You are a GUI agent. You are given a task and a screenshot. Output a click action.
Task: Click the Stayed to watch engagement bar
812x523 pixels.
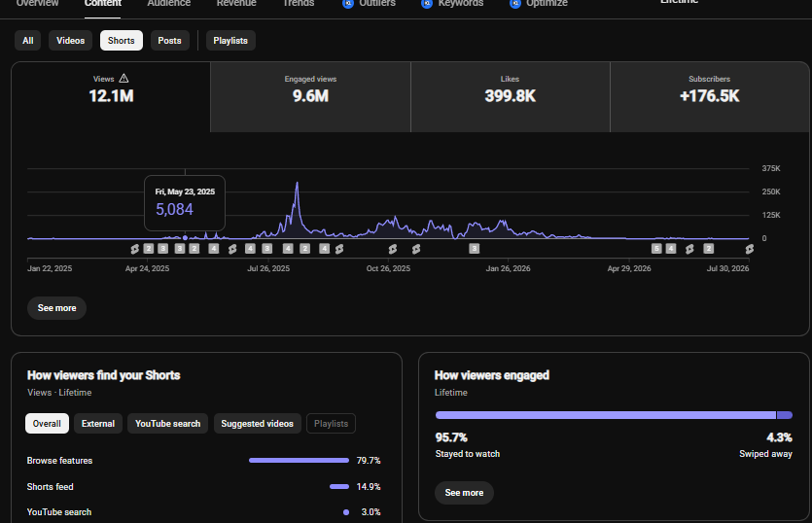[x=606, y=415]
